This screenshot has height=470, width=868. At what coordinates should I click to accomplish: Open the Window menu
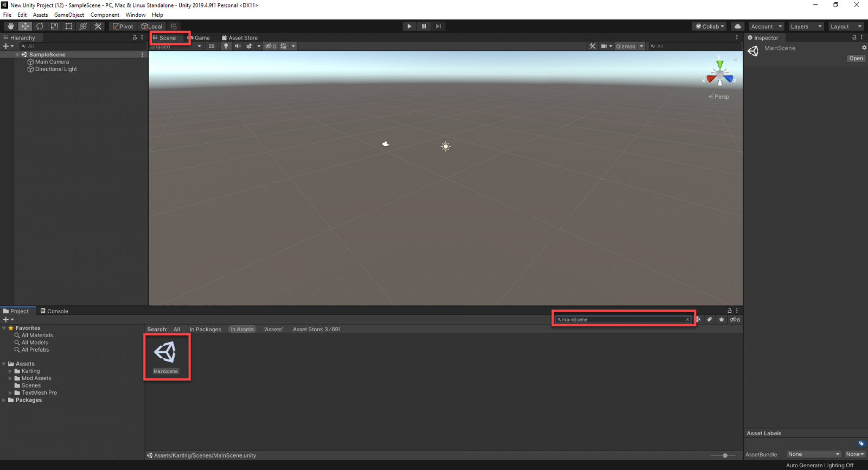(x=136, y=15)
